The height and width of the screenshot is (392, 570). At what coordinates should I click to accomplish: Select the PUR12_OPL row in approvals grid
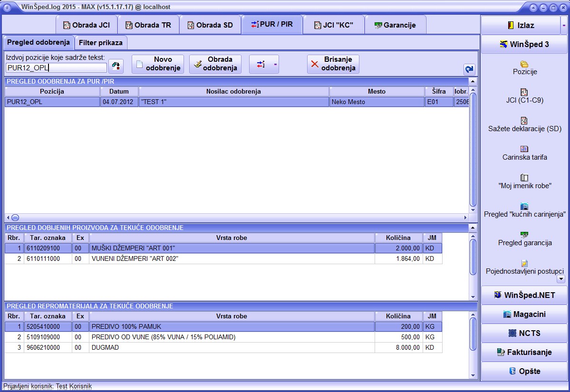coord(237,102)
